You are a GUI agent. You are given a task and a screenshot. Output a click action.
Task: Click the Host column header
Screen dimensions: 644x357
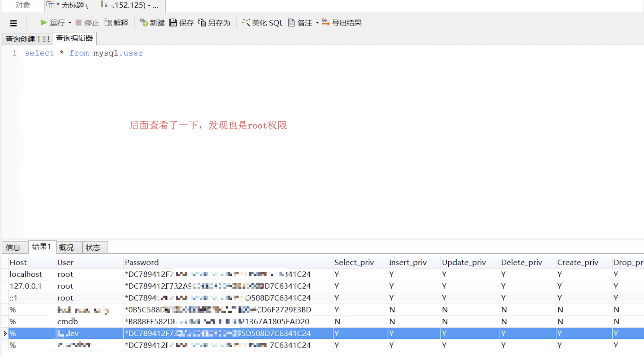pyautogui.click(x=32, y=262)
